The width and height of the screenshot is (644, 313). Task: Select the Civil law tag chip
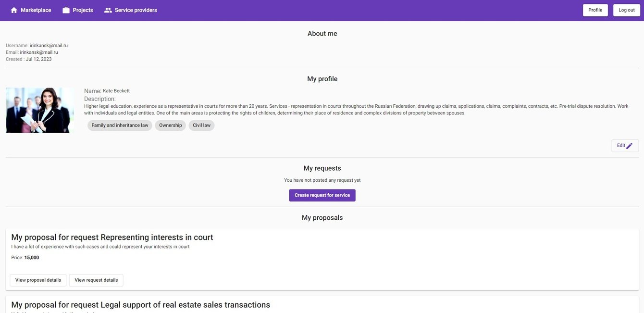pyautogui.click(x=201, y=125)
